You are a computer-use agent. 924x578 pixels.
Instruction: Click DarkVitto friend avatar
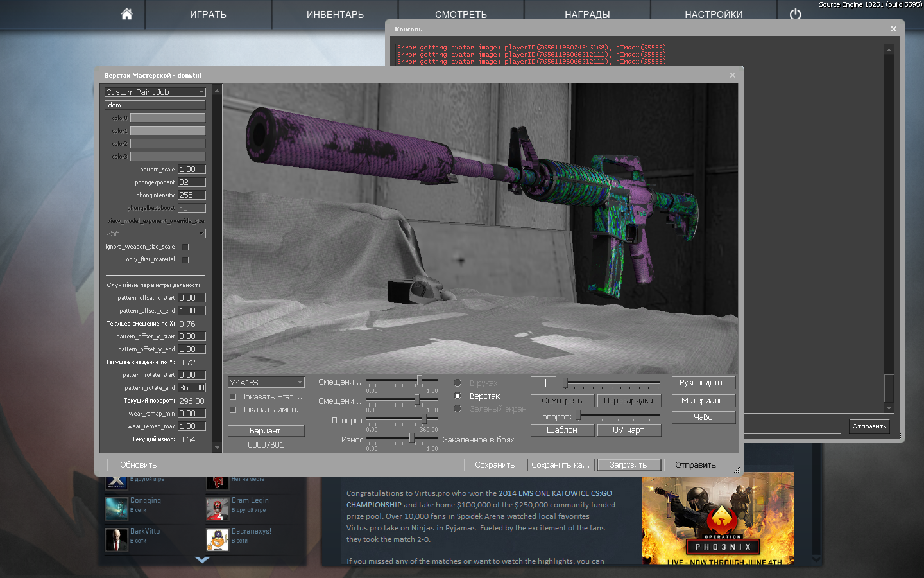coord(116,540)
